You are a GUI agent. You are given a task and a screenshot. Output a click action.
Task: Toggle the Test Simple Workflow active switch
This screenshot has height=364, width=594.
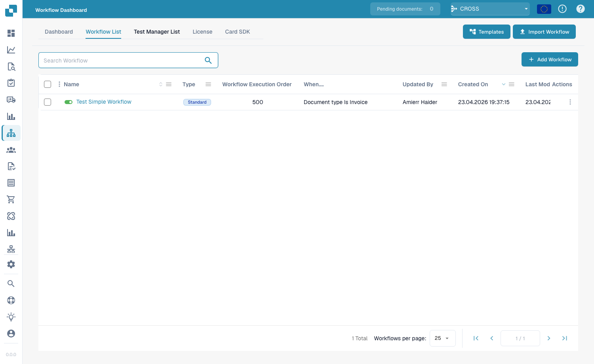click(x=69, y=102)
